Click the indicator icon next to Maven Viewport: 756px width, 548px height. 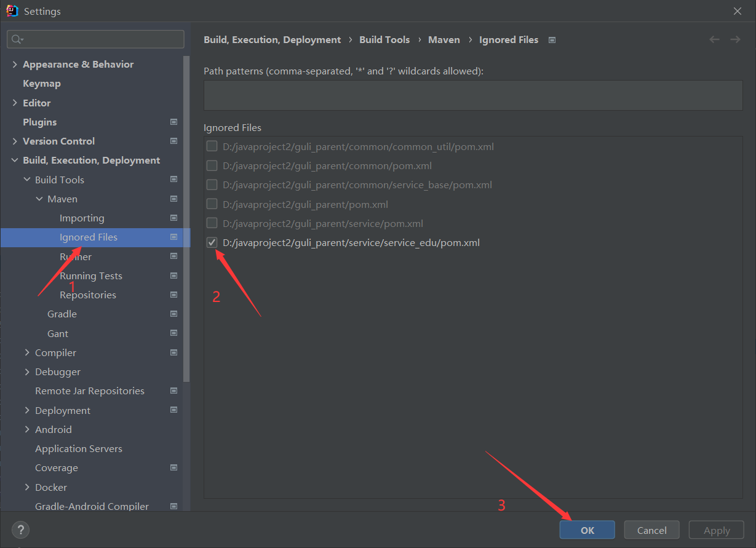[x=173, y=199]
